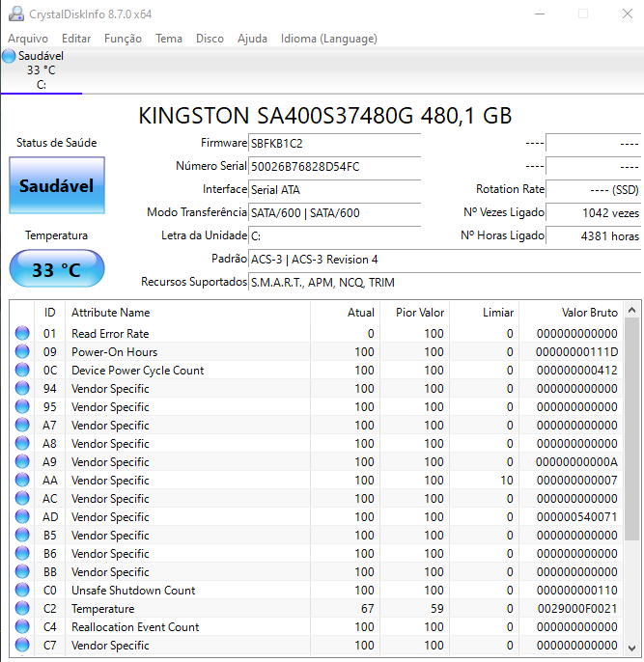Open the Idioma (Language) menu
The height and width of the screenshot is (662, 644).
pyautogui.click(x=329, y=39)
